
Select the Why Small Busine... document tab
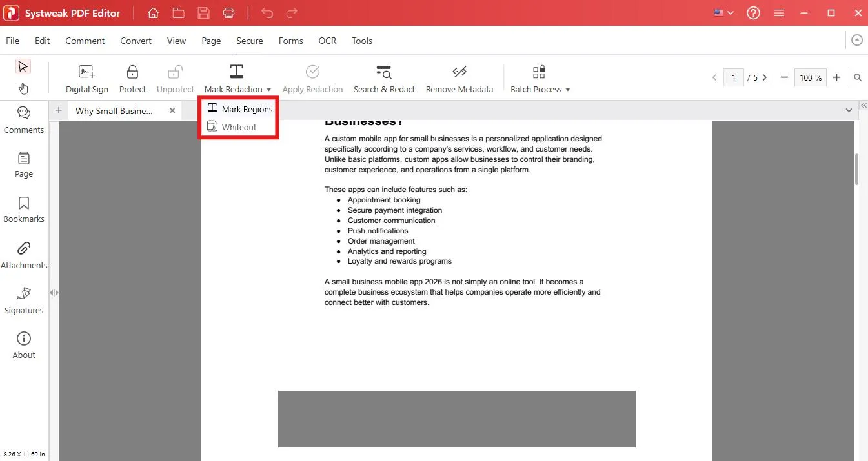pyautogui.click(x=114, y=111)
